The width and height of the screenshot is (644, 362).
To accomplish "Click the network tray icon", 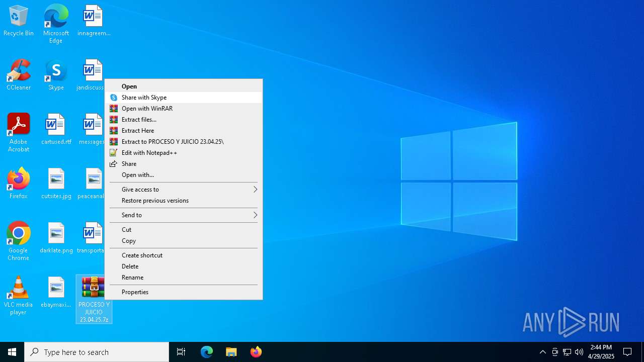I will point(567,352).
